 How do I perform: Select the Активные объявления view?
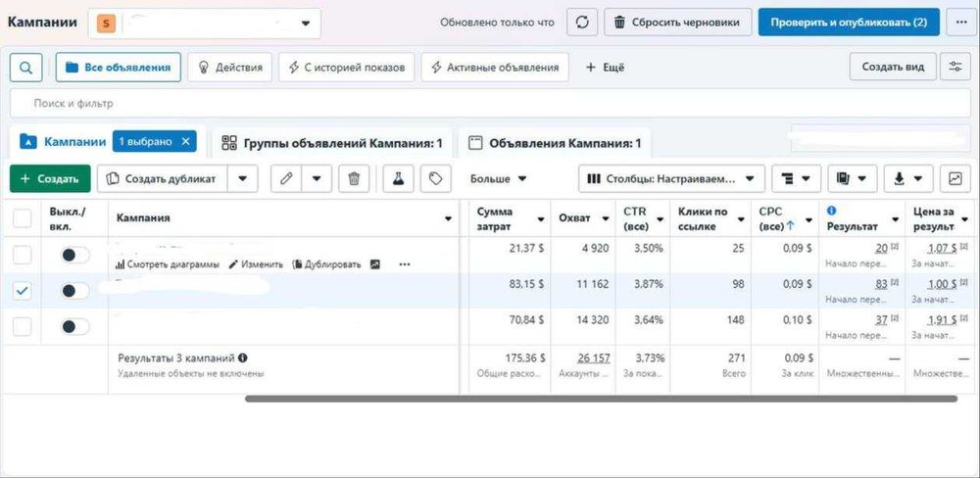[x=495, y=68]
